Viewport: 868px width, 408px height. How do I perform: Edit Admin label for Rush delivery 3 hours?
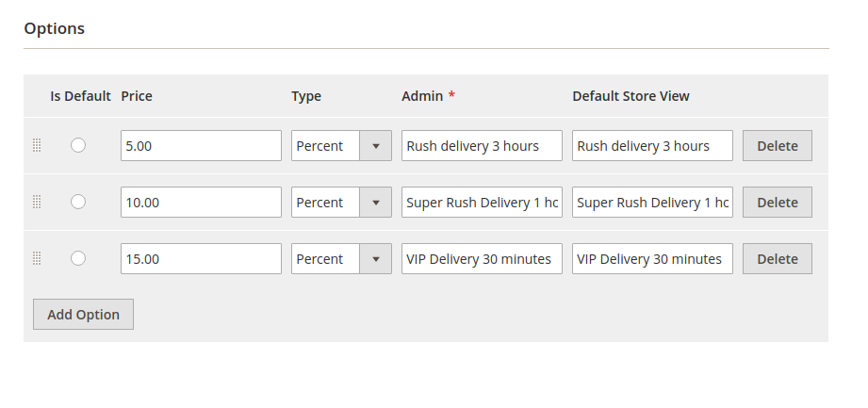[482, 146]
